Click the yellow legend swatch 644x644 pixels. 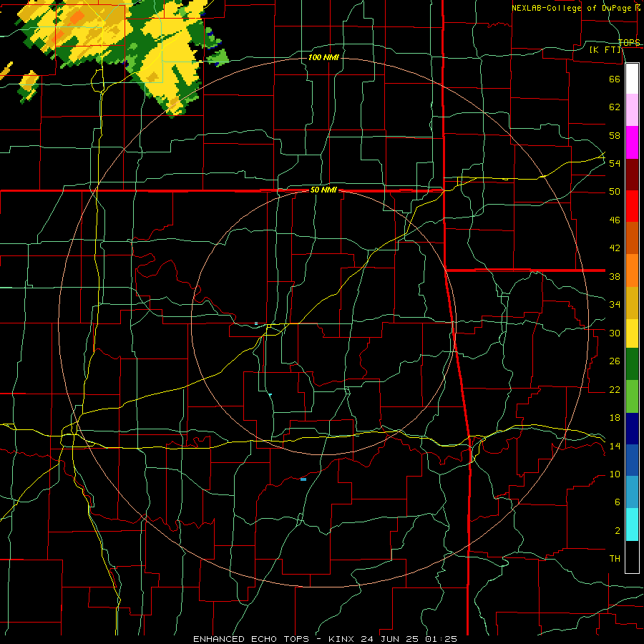pyautogui.click(x=632, y=333)
